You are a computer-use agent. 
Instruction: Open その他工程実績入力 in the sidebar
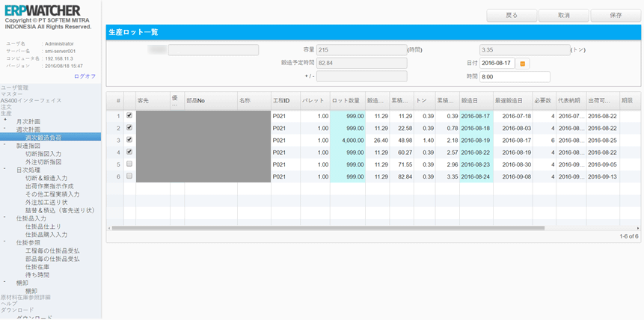[52, 194]
